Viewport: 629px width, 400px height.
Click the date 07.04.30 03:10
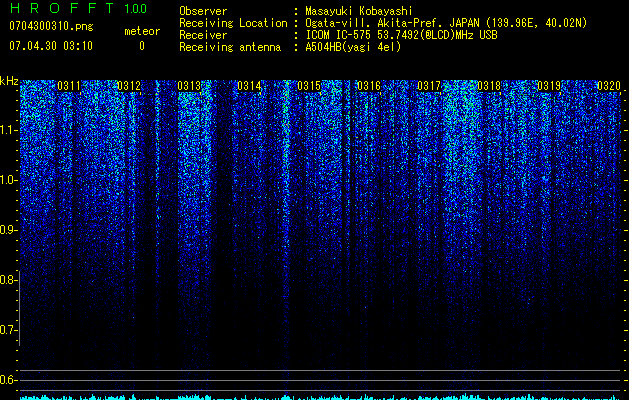tap(51, 46)
